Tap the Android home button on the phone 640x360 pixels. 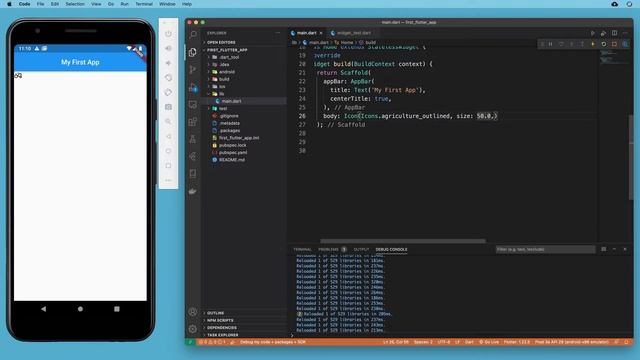click(80, 309)
